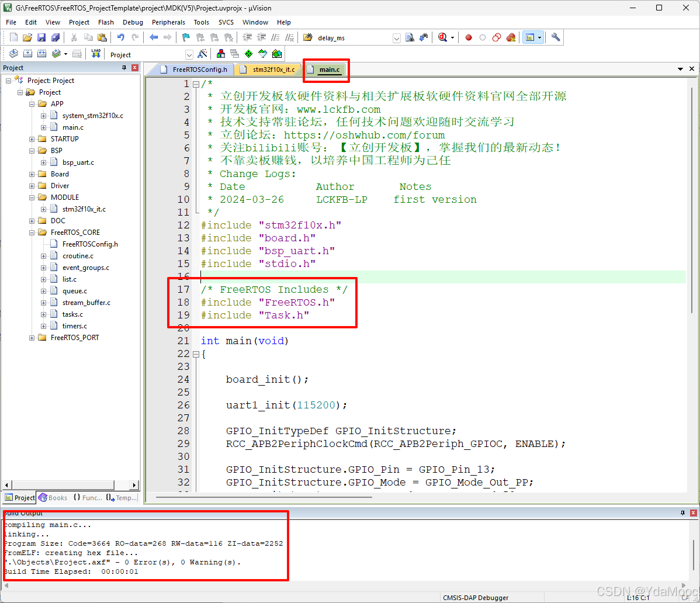Select tasks.c in project tree
700x603 pixels.
point(72,314)
